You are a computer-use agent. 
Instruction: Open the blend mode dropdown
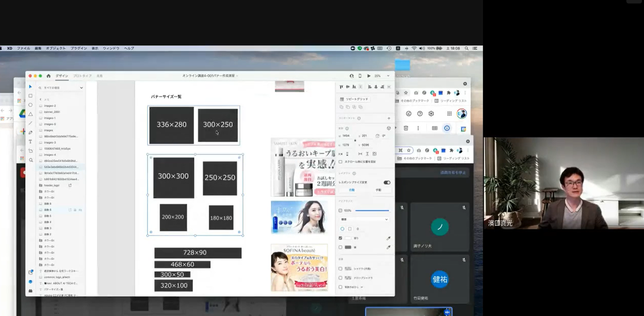pos(364,220)
